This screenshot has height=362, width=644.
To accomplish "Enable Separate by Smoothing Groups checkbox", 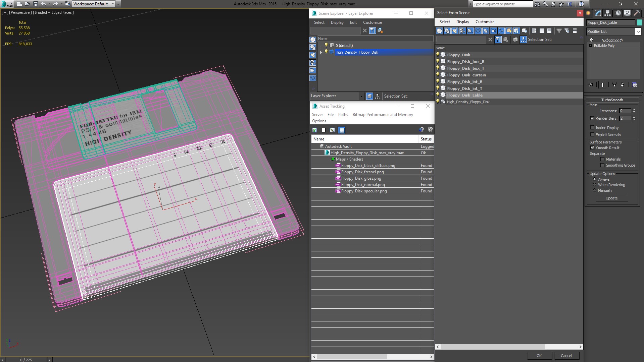I will [x=602, y=165].
